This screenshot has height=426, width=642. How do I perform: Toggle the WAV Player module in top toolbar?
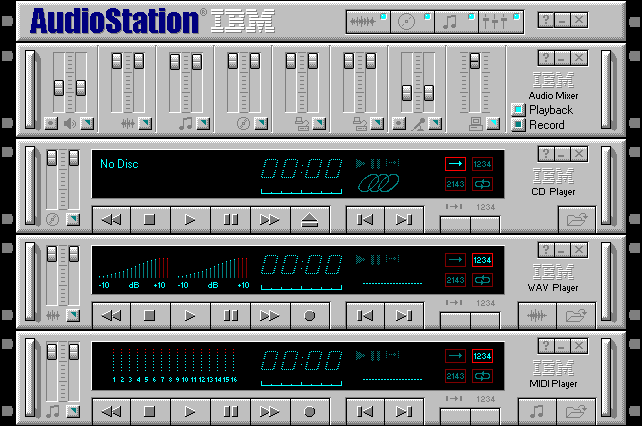click(x=369, y=20)
